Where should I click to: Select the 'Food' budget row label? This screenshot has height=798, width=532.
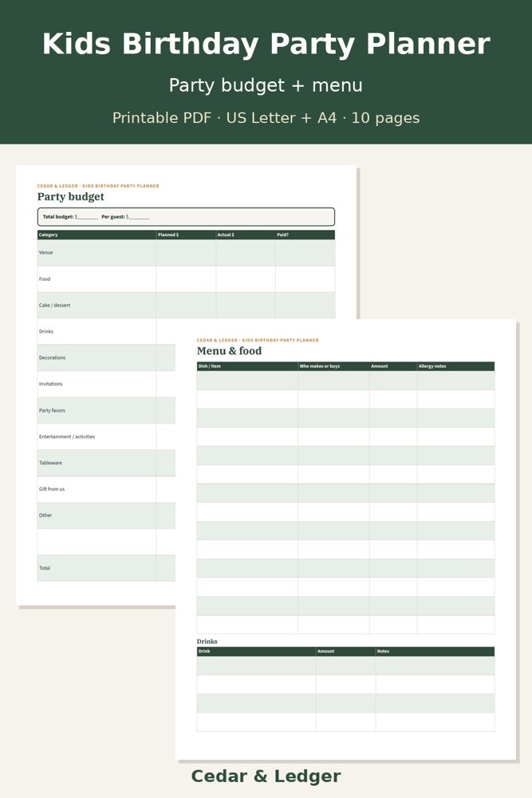[x=45, y=279]
